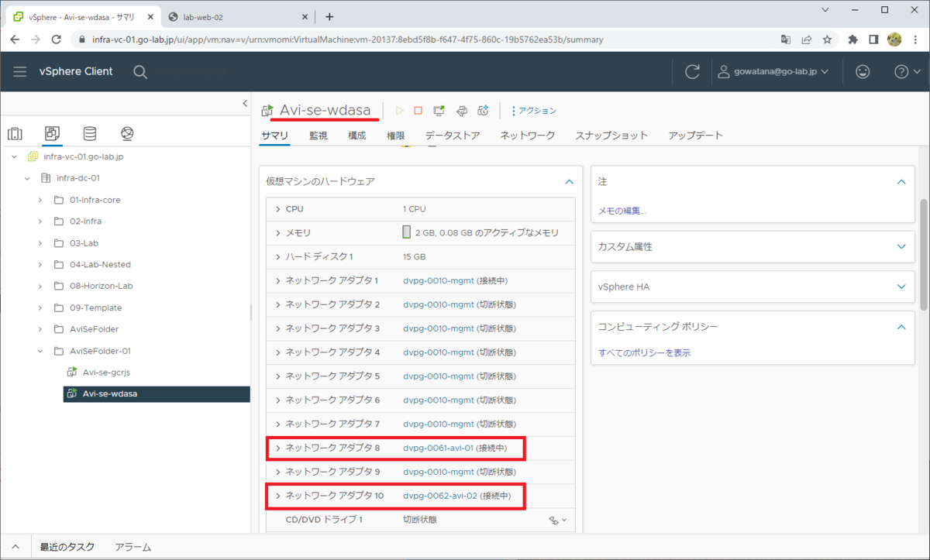Screen dimensions: 930x560
Task: Select the サマリ tab
Action: [274, 136]
